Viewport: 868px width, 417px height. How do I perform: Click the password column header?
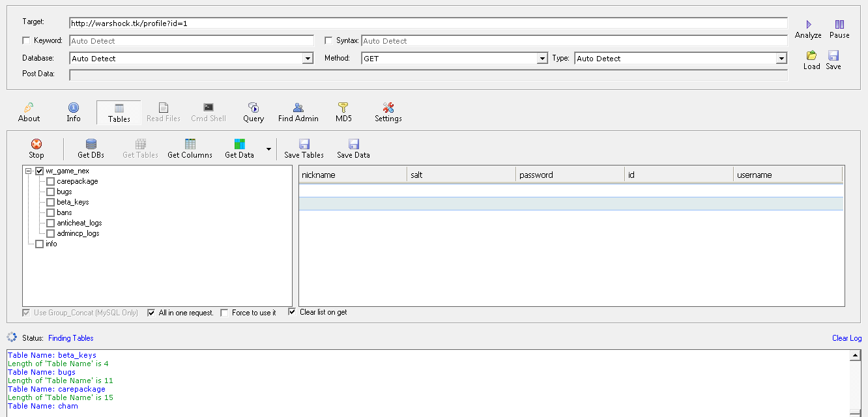point(570,175)
